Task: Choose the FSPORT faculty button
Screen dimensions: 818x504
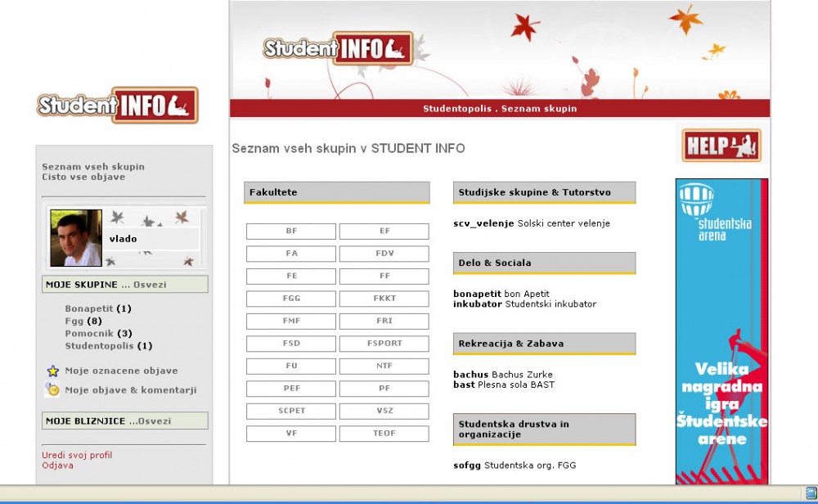Action: (384, 344)
